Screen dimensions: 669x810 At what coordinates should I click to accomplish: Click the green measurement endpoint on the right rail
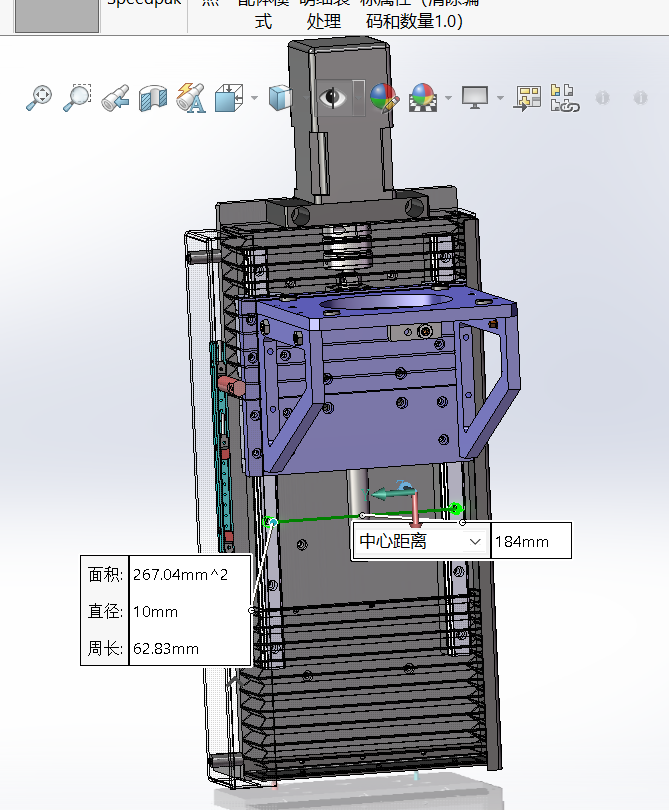coord(455,509)
